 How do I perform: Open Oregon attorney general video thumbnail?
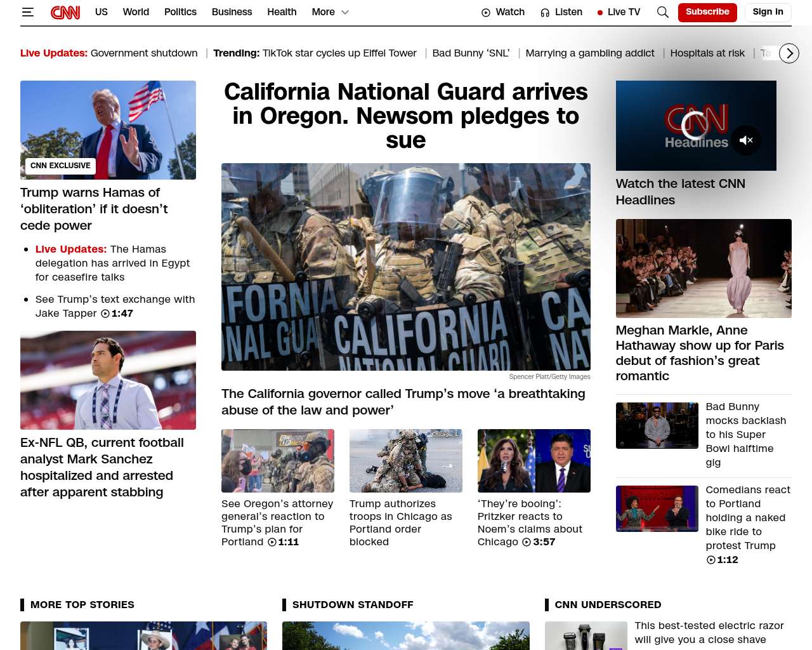[x=278, y=461]
